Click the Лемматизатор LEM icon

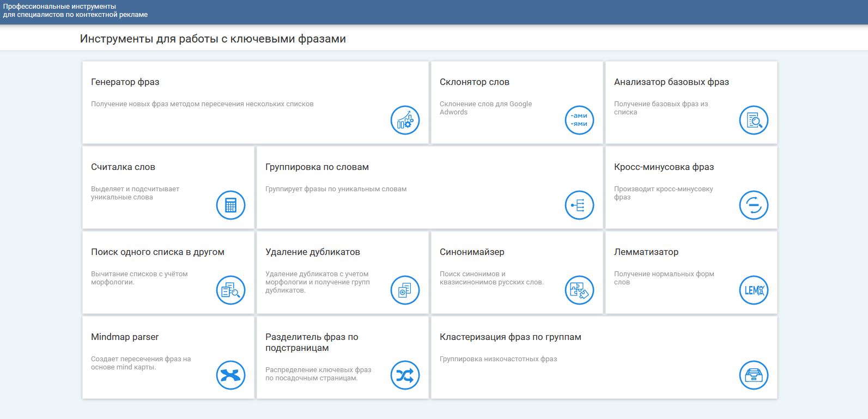[x=754, y=290]
